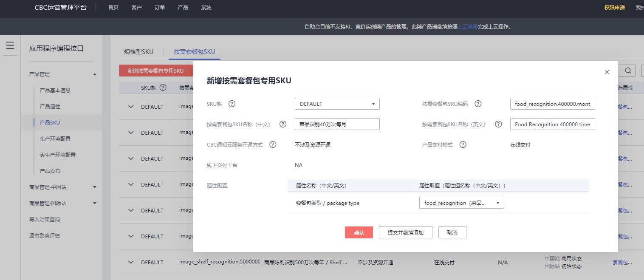Focus the 按需套餐包SKU编码 input field
Viewport: 644px width, 280px height.
[x=553, y=104]
